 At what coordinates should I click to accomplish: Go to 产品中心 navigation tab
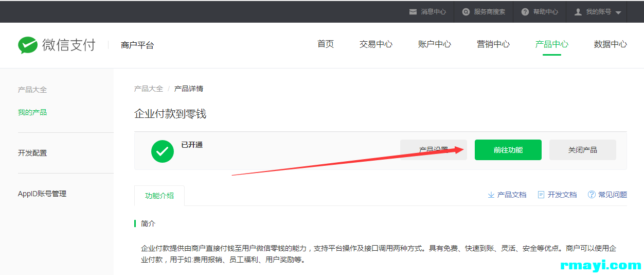pos(552,44)
